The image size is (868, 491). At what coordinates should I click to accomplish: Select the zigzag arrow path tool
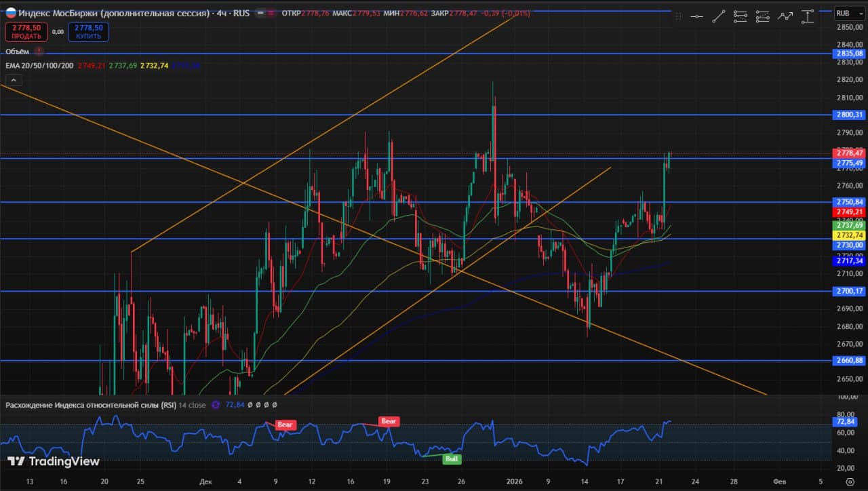pyautogui.click(x=785, y=17)
